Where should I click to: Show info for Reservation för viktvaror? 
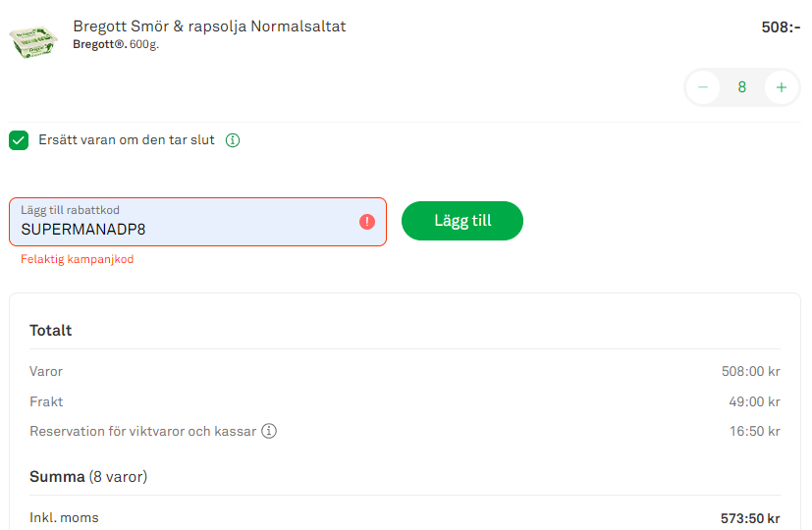(x=269, y=431)
